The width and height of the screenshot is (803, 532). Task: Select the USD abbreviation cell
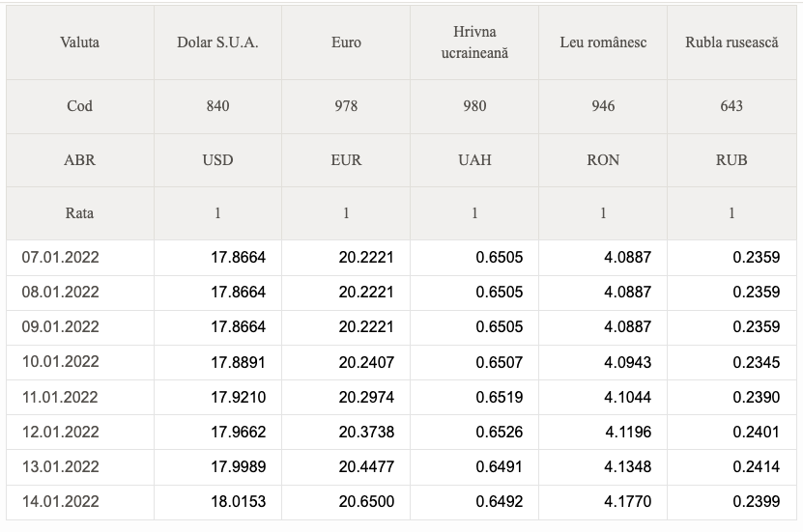[x=217, y=160]
